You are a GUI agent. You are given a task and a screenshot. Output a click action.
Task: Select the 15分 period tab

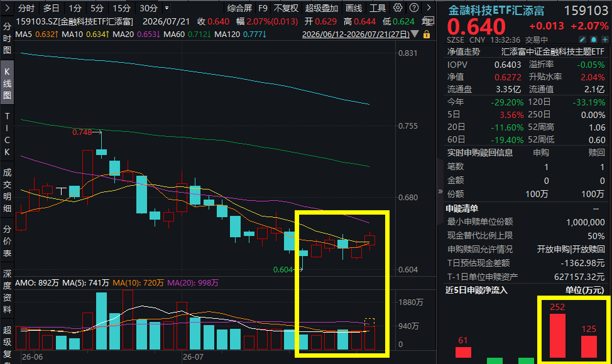point(121,8)
